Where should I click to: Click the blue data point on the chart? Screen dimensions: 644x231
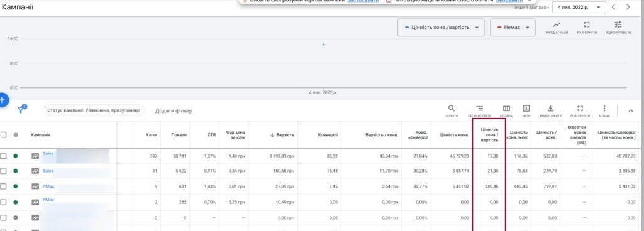(323, 45)
